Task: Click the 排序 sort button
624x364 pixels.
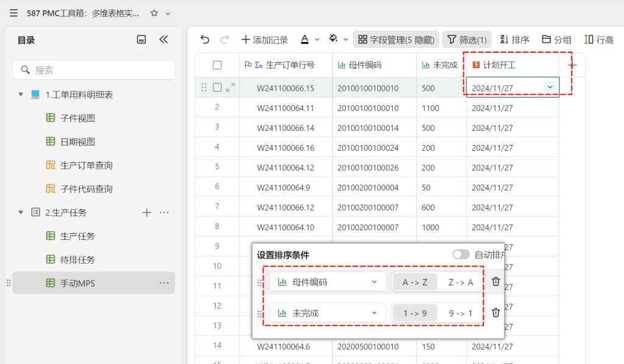Action: 514,40
